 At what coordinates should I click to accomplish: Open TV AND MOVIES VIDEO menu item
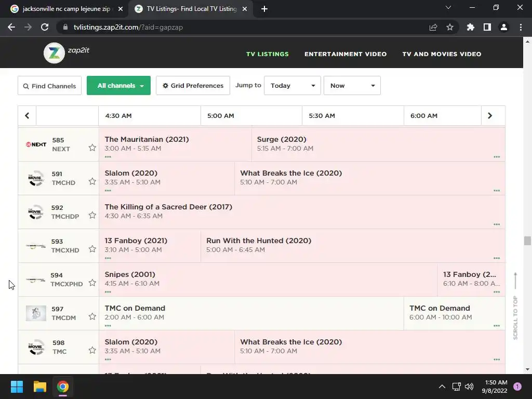[442, 54]
